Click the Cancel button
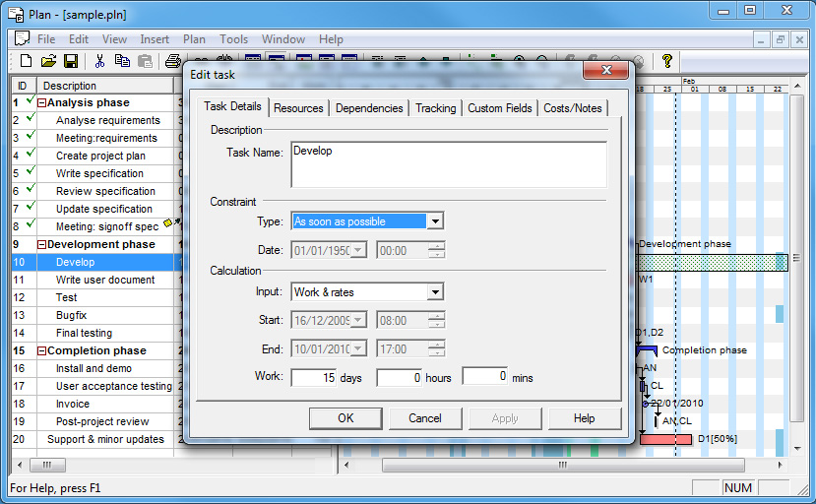Image resolution: width=816 pixels, height=504 pixels. tap(425, 418)
